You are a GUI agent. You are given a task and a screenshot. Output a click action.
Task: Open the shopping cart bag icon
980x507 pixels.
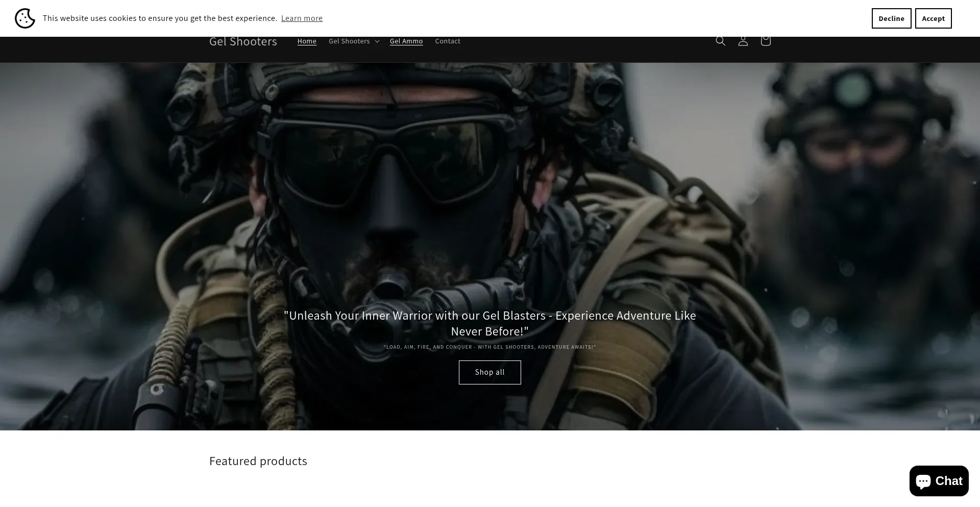point(765,41)
